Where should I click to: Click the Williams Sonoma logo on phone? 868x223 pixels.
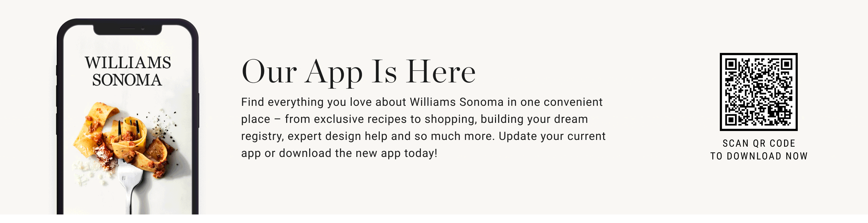point(128,71)
